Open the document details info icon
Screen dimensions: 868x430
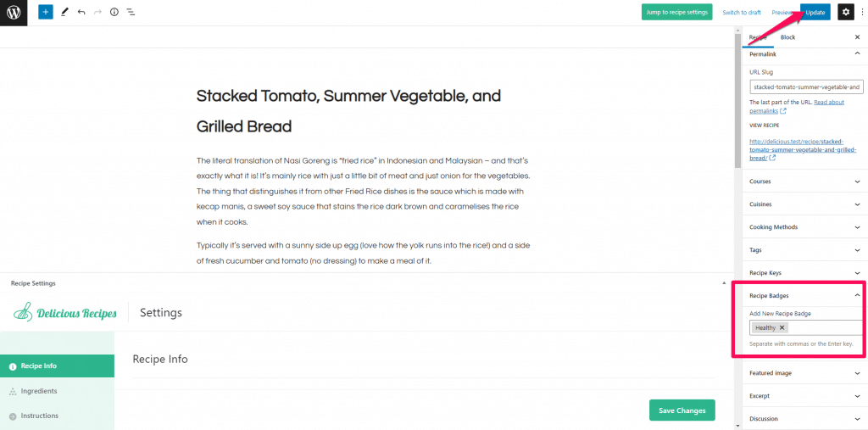point(114,13)
